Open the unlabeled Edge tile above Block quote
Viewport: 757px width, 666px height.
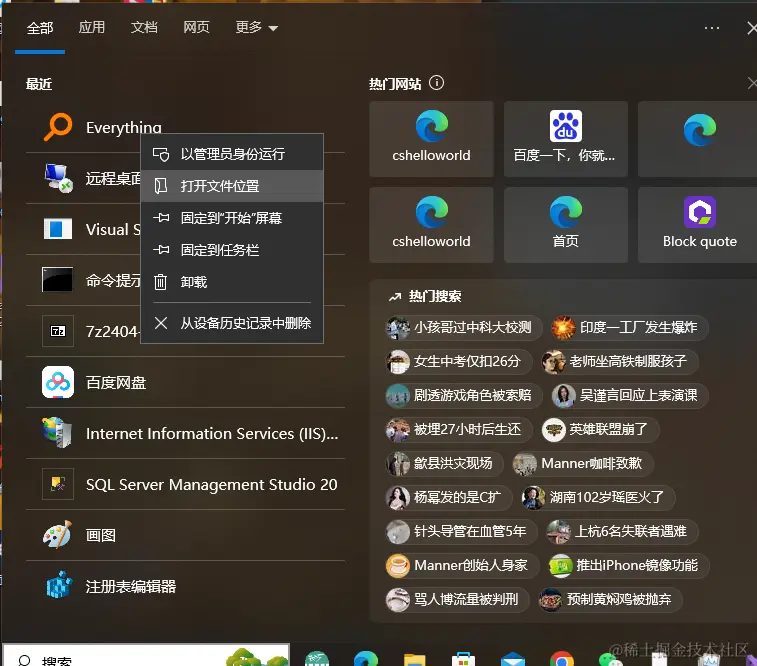[699, 139]
